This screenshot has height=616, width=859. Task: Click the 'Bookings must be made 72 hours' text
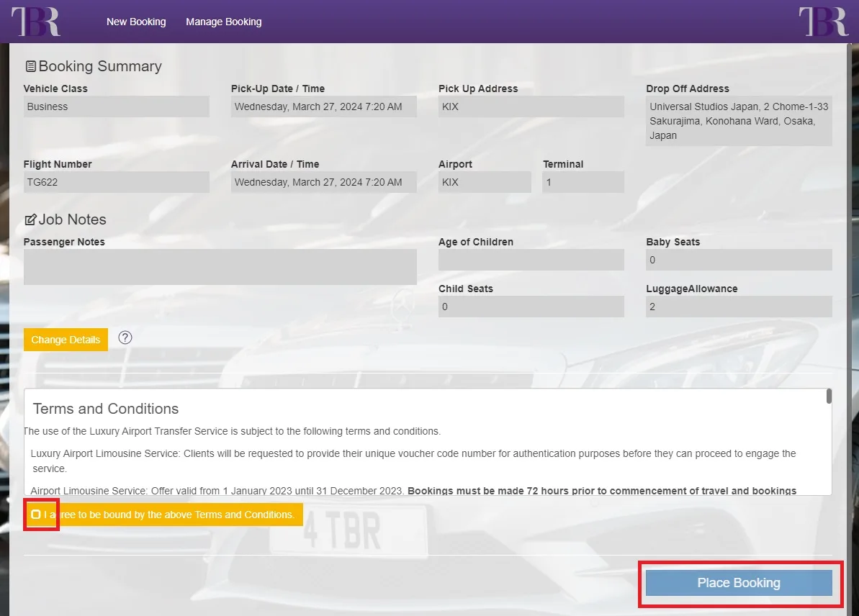[x=601, y=491]
